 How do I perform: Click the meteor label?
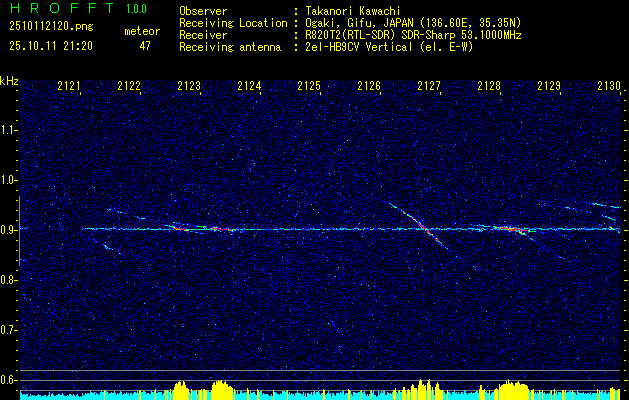pyautogui.click(x=142, y=31)
